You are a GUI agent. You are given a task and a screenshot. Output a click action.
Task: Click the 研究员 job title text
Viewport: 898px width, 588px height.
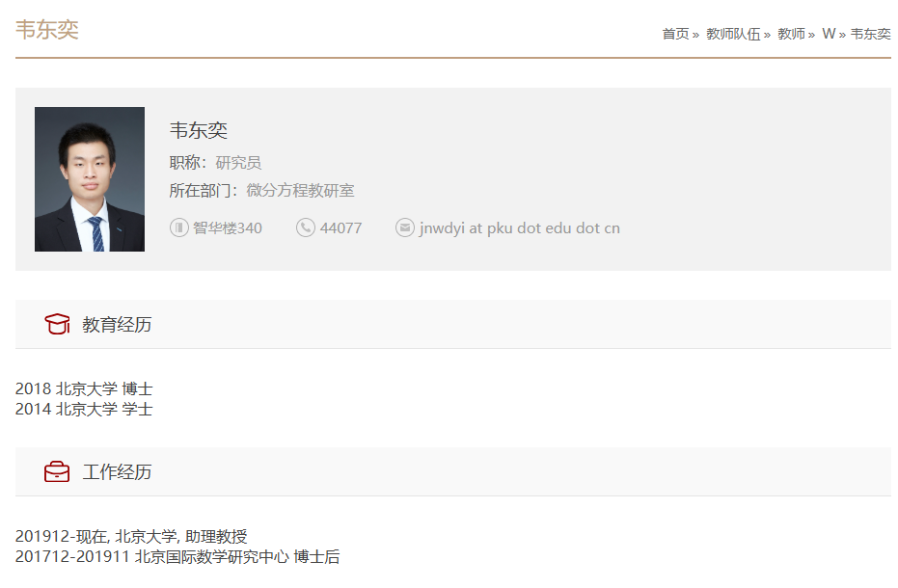pyautogui.click(x=238, y=163)
